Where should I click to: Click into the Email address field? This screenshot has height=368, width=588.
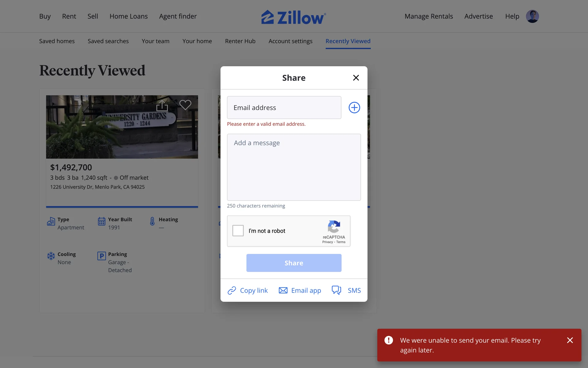(284, 108)
